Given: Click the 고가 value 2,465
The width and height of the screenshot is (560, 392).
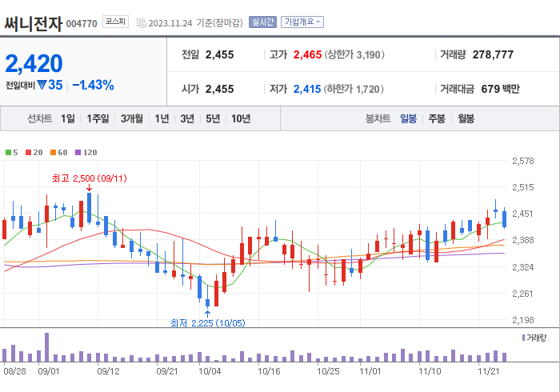Looking at the screenshot, I should (307, 54).
